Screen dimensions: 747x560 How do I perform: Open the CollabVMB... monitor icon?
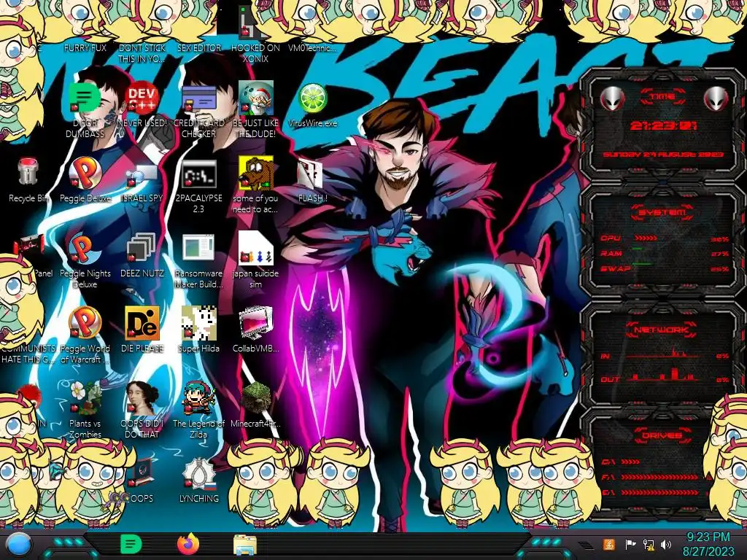click(256, 322)
